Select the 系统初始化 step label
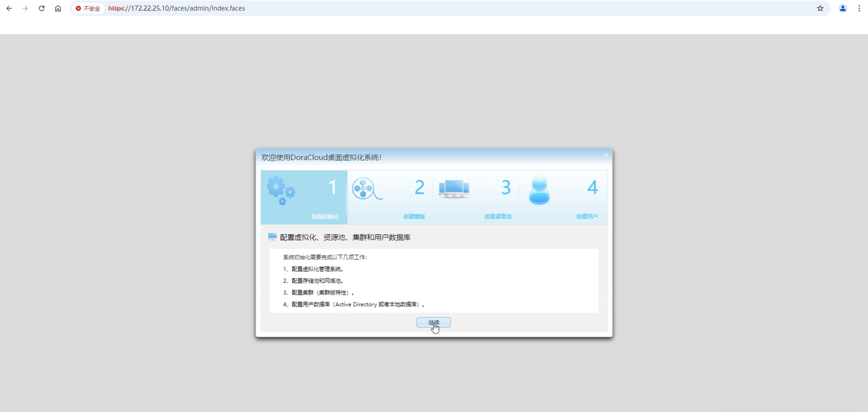The height and width of the screenshot is (412, 868). (x=325, y=216)
